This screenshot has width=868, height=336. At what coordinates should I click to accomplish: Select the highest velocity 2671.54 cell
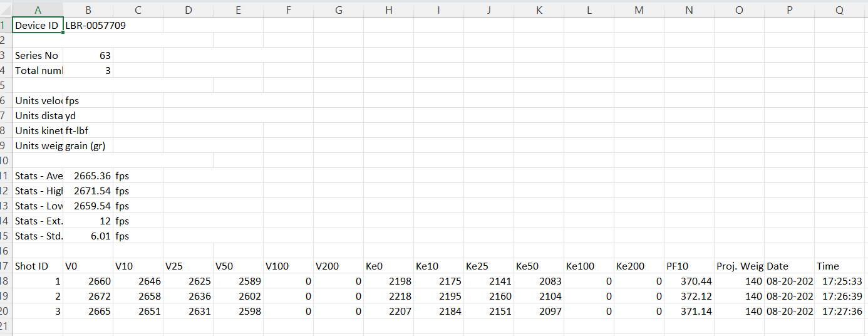88,191
